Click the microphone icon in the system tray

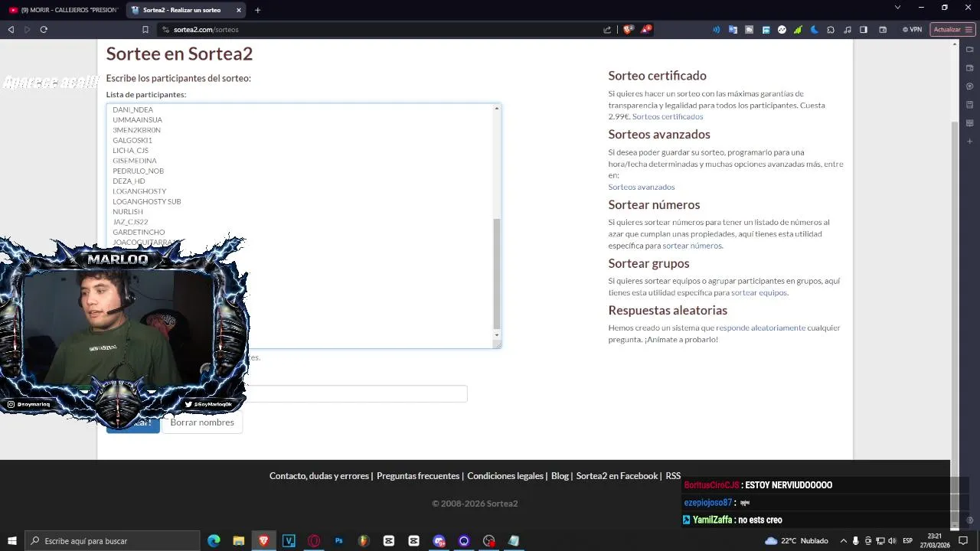coord(856,541)
